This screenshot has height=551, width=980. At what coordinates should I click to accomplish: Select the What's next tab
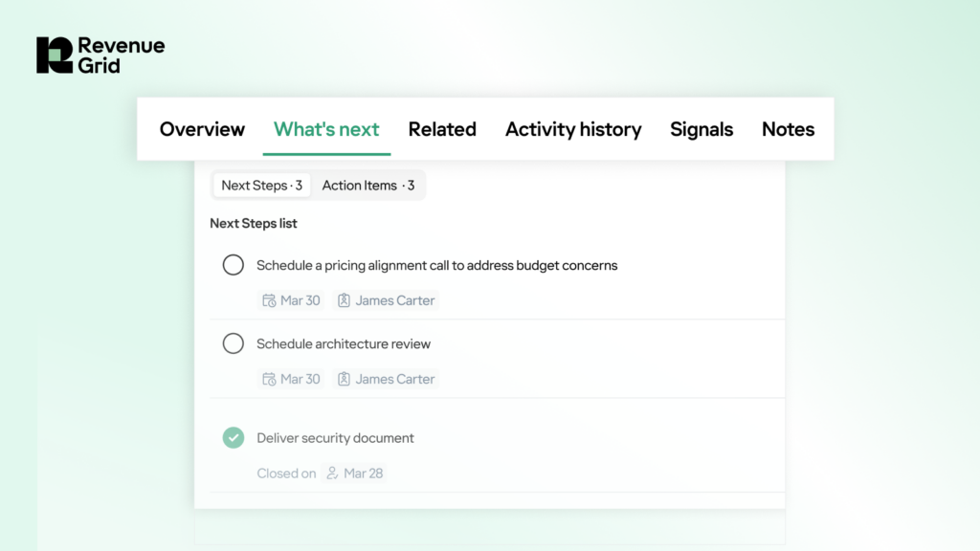(326, 129)
